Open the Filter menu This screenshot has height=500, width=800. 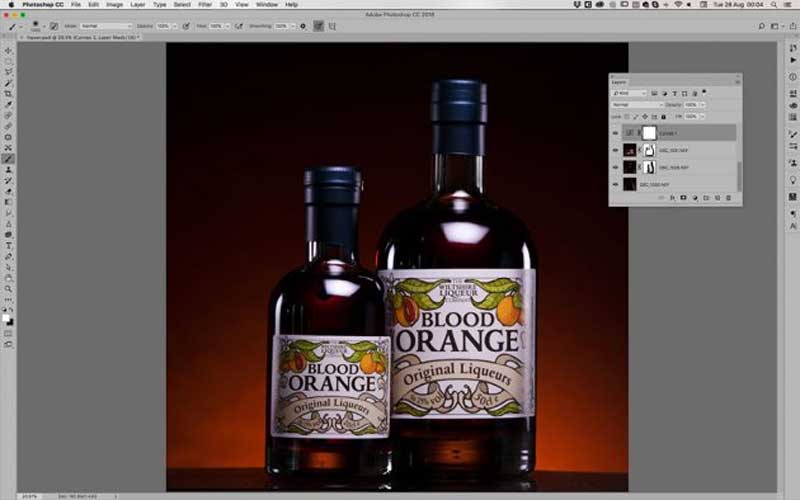pos(205,5)
